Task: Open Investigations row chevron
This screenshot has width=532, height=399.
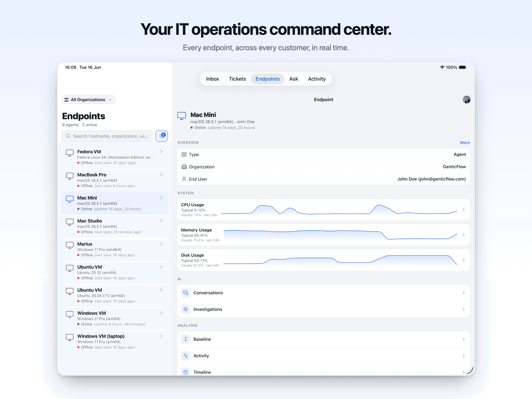Action: [x=463, y=309]
